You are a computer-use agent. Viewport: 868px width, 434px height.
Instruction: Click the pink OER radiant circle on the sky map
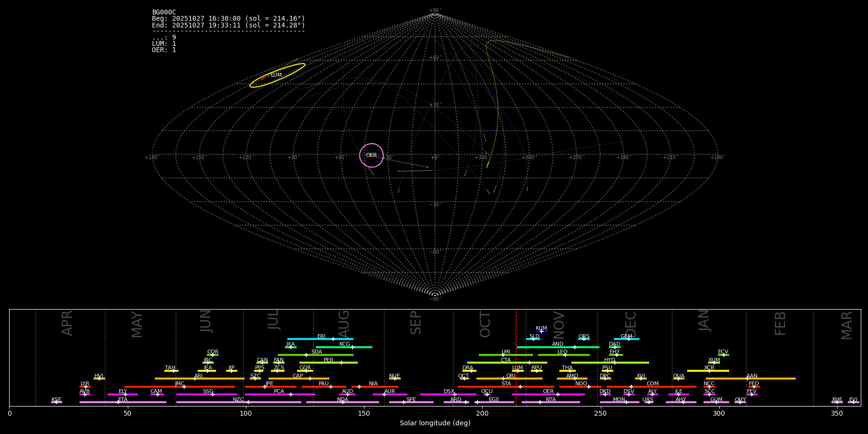(x=371, y=155)
